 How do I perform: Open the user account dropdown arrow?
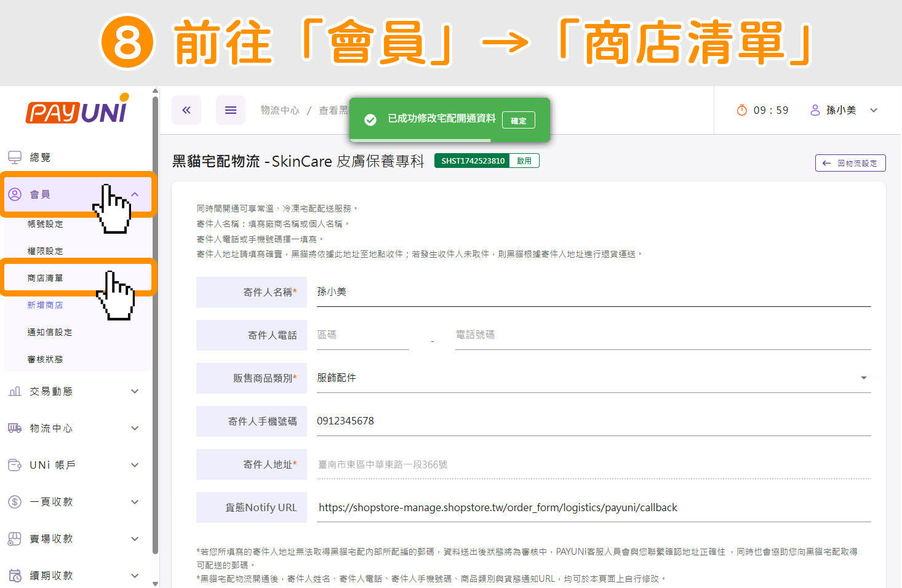click(874, 110)
